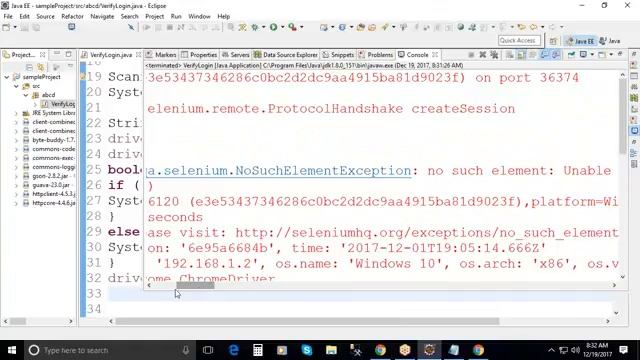Screen dimensions: 640x360
Task: Toggle Scroll Lock in Console toolbar
Action: click(x=521, y=55)
